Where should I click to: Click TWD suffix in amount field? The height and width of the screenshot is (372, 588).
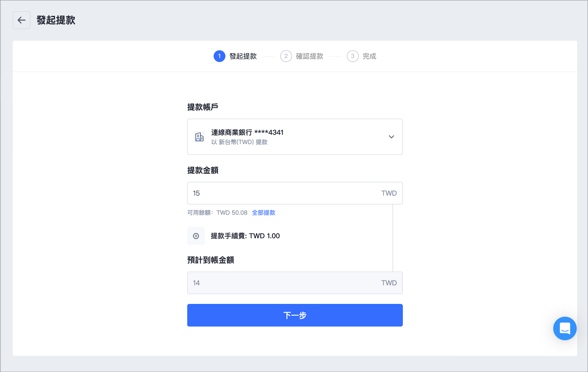click(x=389, y=193)
